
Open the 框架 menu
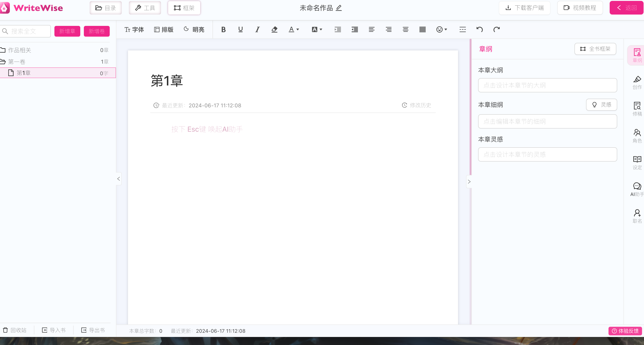point(184,8)
